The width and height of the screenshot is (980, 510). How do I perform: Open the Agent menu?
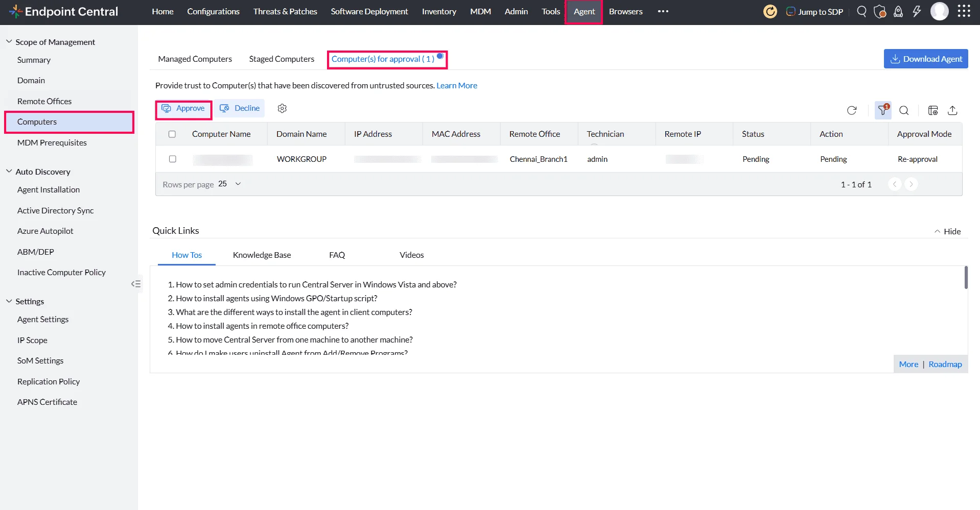pos(584,11)
